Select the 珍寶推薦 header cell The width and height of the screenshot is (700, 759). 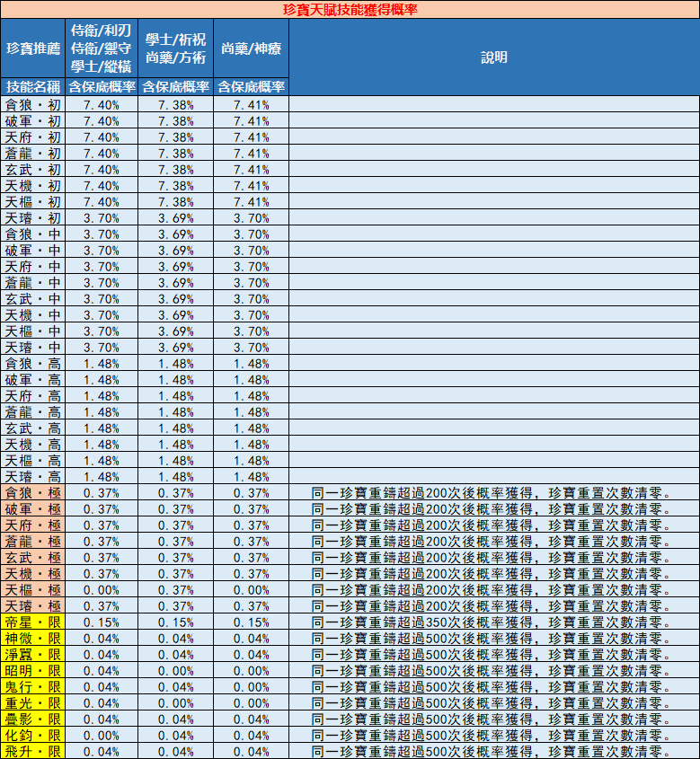[32, 48]
